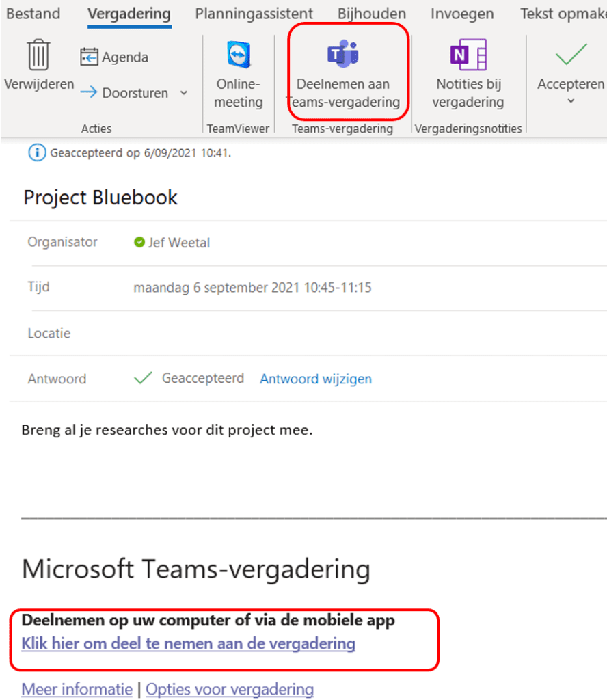Open the Invoegen tab
This screenshot has width=607, height=700.
pos(462,14)
